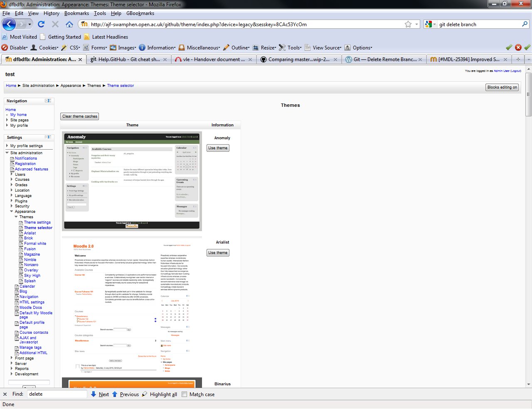Open the Options developer toolbar menu
532x409 pixels.
358,47
